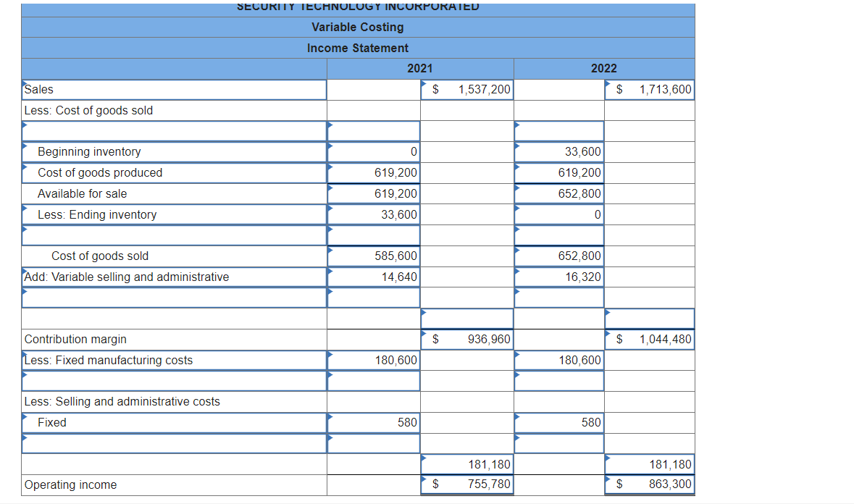Click 2022 Cost of goods produced 619,200

coord(558,173)
